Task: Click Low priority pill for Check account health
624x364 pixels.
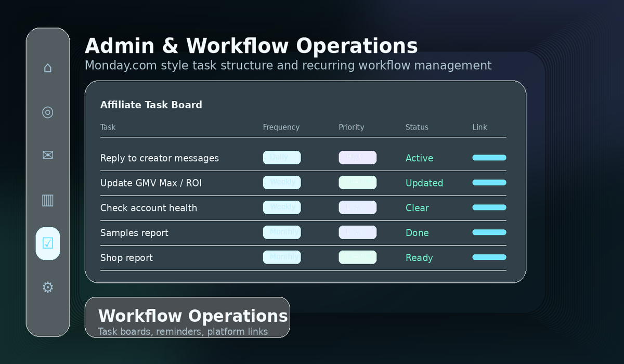Action: [x=358, y=207]
